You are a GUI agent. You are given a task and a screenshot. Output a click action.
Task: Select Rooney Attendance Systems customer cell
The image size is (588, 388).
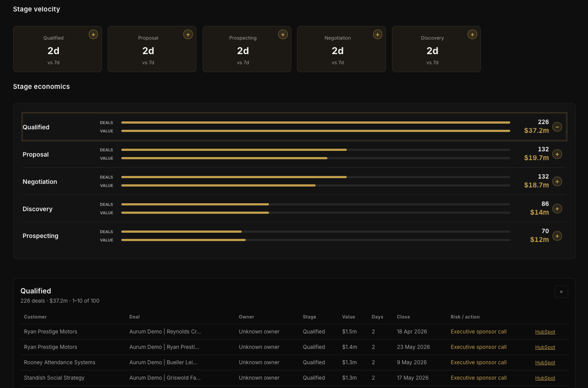pyautogui.click(x=60, y=362)
